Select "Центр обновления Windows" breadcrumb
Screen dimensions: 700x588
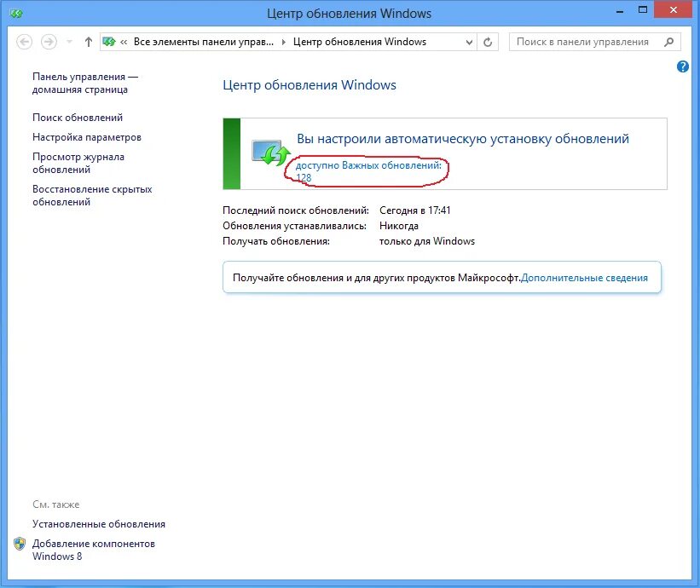click(x=359, y=42)
